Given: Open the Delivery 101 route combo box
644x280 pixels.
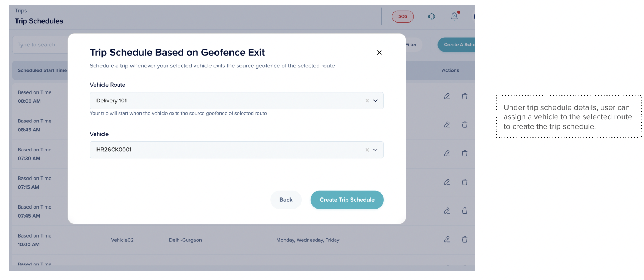Looking at the screenshot, I should [225, 101].
